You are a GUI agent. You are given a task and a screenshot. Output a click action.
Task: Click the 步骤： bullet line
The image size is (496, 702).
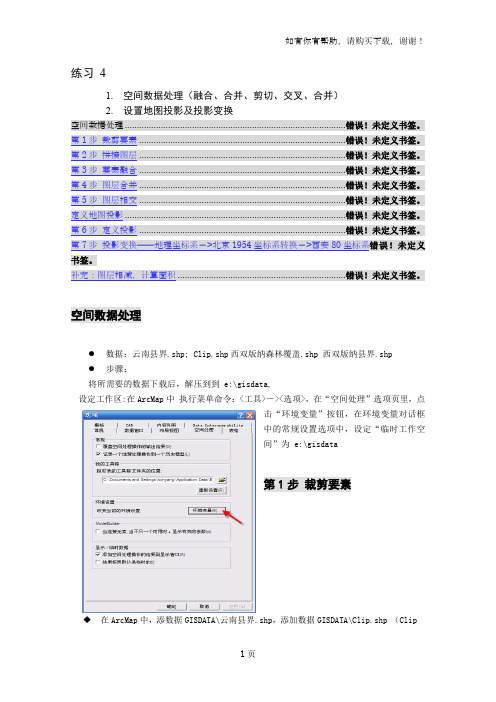pyautogui.click(x=116, y=369)
